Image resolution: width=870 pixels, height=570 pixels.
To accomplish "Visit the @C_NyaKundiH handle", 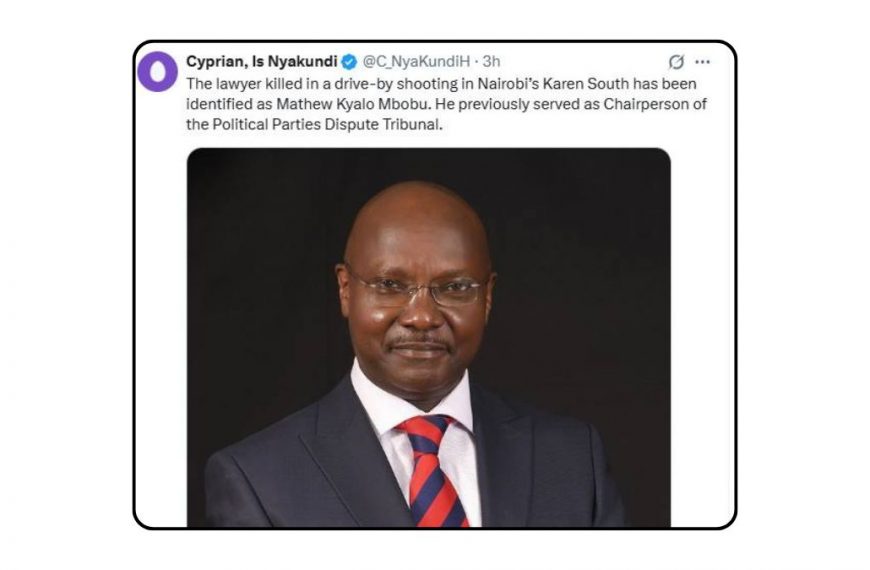I will coord(416,61).
